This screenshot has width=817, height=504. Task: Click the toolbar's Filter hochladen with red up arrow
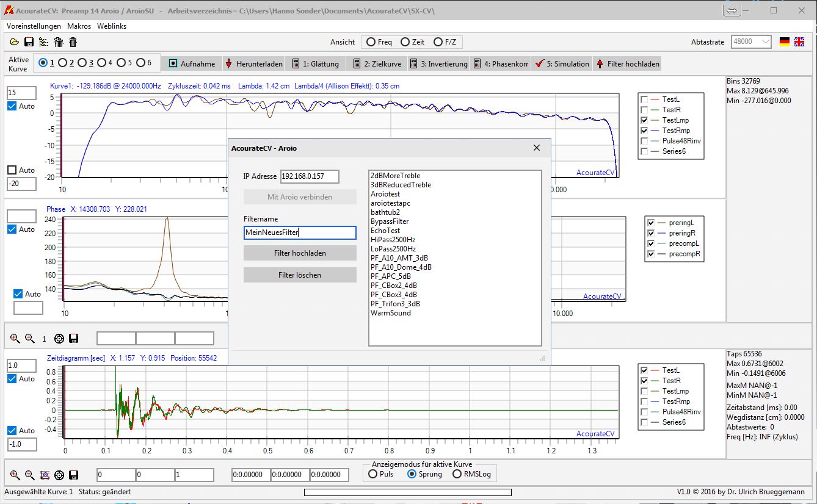627,63
